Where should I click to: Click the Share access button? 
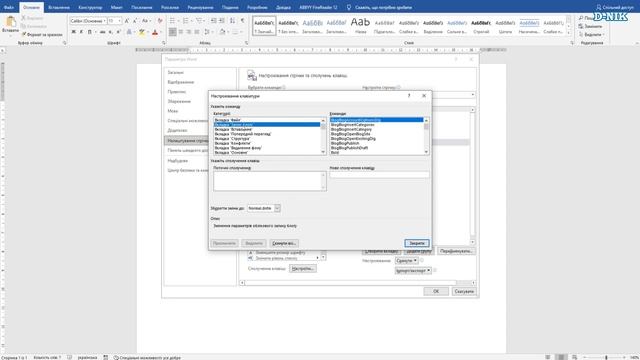tap(615, 7)
